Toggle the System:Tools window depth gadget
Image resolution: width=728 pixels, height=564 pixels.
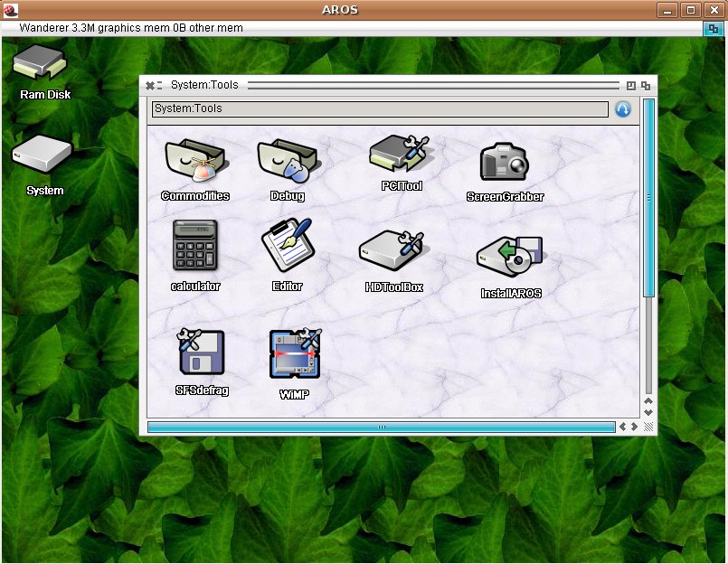[646, 85]
